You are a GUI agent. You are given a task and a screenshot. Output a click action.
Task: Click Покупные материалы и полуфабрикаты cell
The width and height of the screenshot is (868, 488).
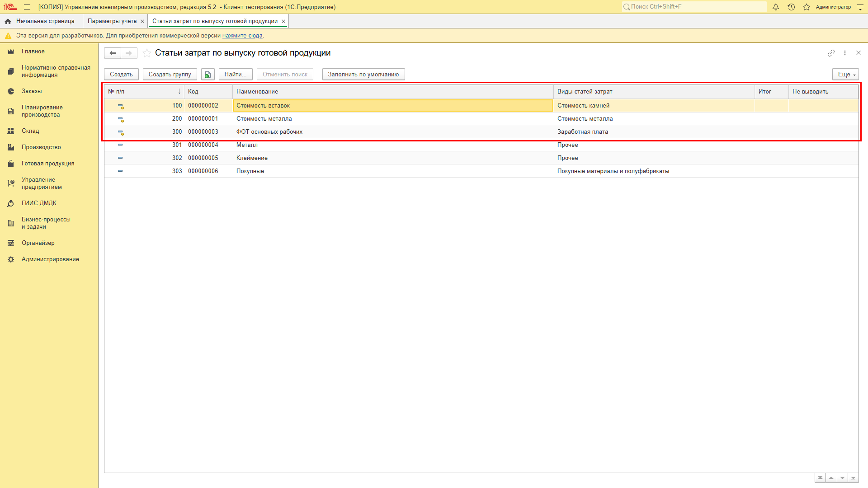(654, 171)
